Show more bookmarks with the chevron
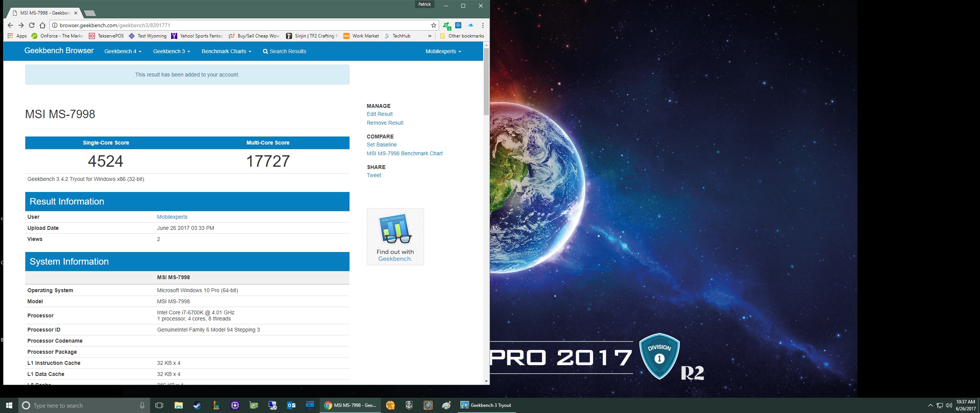980x413 pixels. point(430,36)
